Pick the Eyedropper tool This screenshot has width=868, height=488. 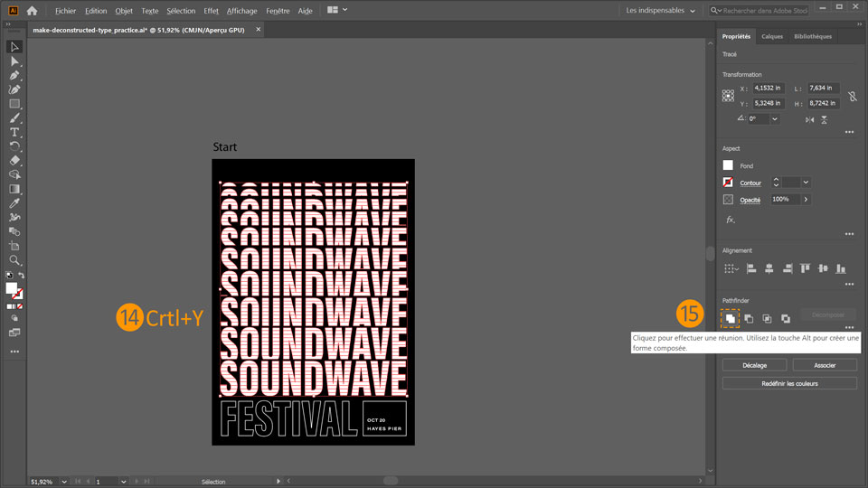(14, 203)
